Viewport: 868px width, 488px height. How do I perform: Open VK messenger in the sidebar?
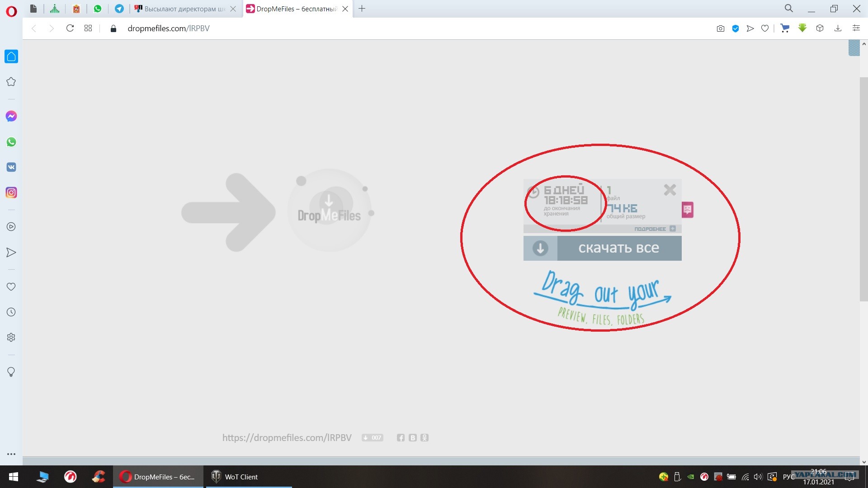click(x=11, y=167)
